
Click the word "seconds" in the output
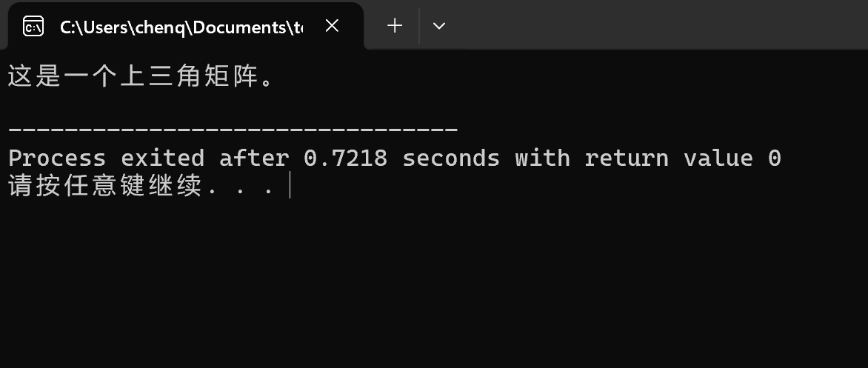tap(451, 158)
